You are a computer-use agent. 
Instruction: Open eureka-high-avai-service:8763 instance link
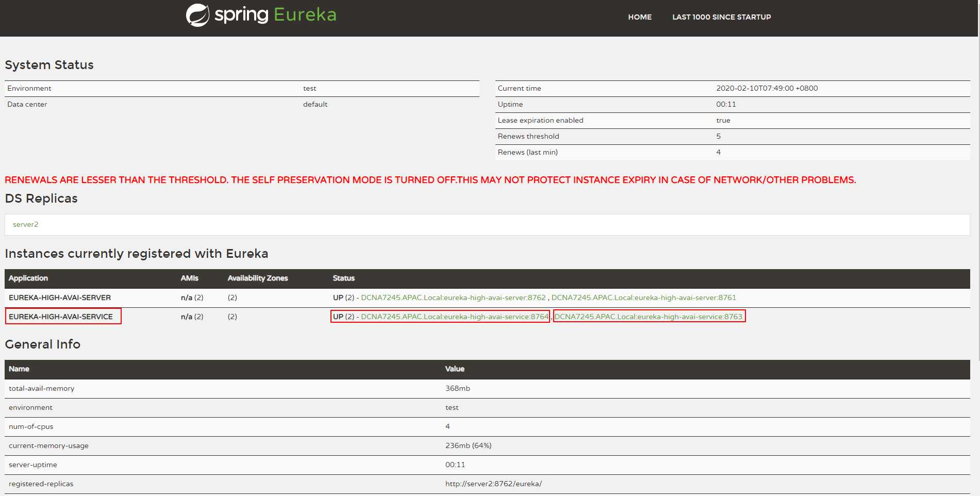pos(649,317)
